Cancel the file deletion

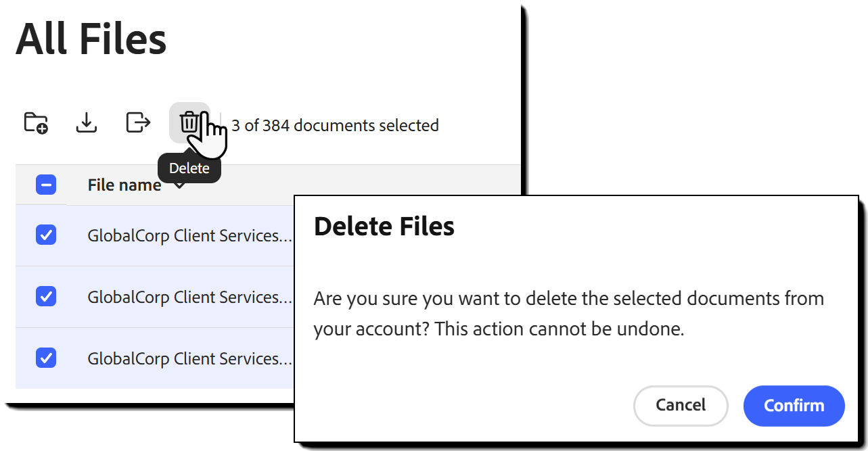pyautogui.click(x=680, y=405)
